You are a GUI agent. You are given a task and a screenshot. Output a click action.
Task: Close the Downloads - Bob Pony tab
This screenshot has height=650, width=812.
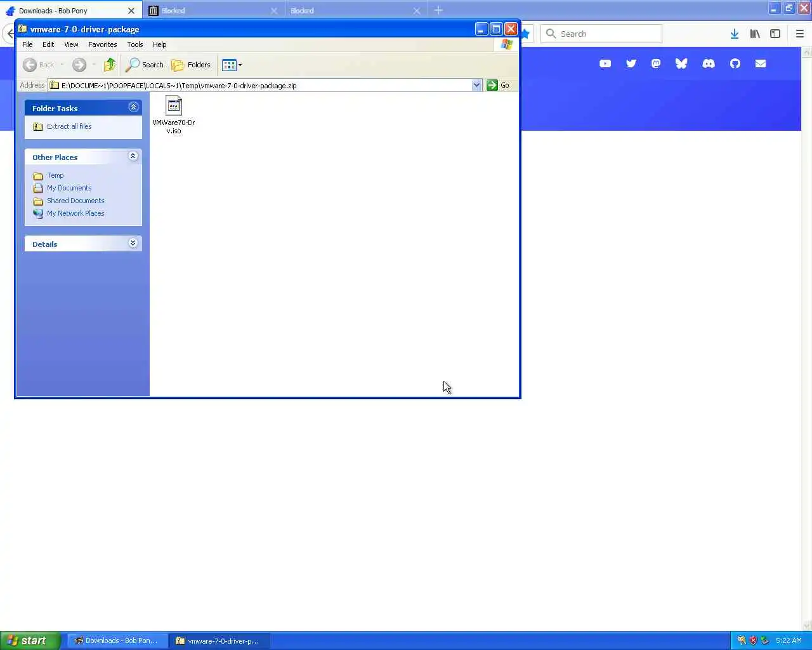click(x=131, y=11)
